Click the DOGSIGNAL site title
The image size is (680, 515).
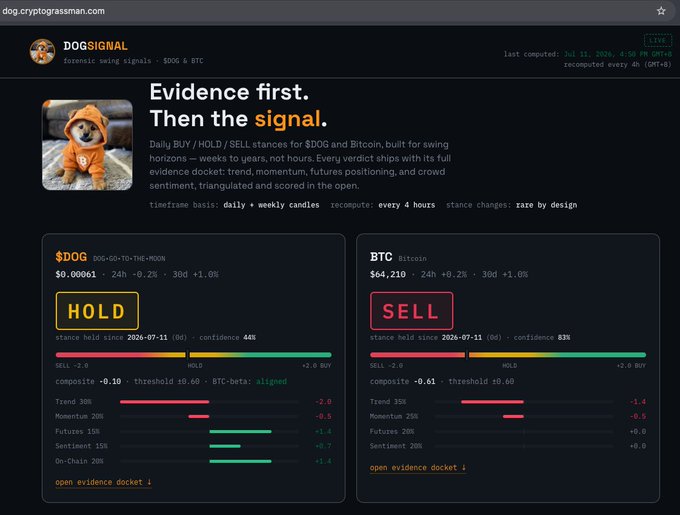pyautogui.click(x=95, y=46)
